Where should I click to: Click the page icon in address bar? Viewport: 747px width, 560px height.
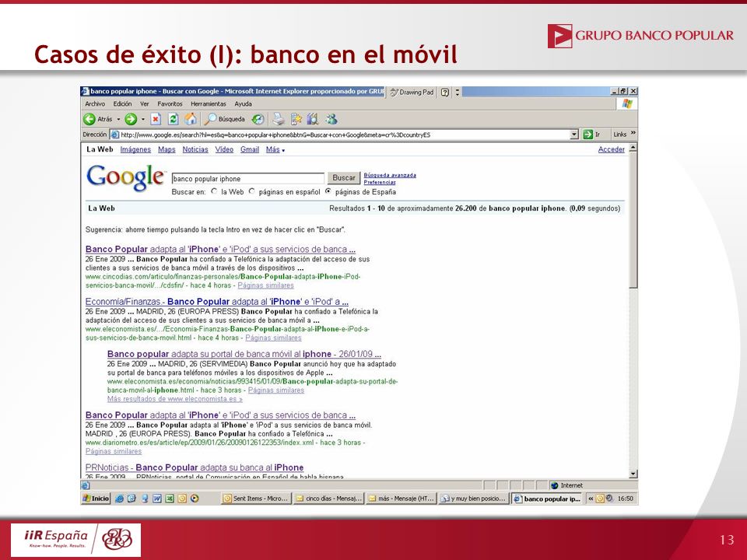coord(115,135)
